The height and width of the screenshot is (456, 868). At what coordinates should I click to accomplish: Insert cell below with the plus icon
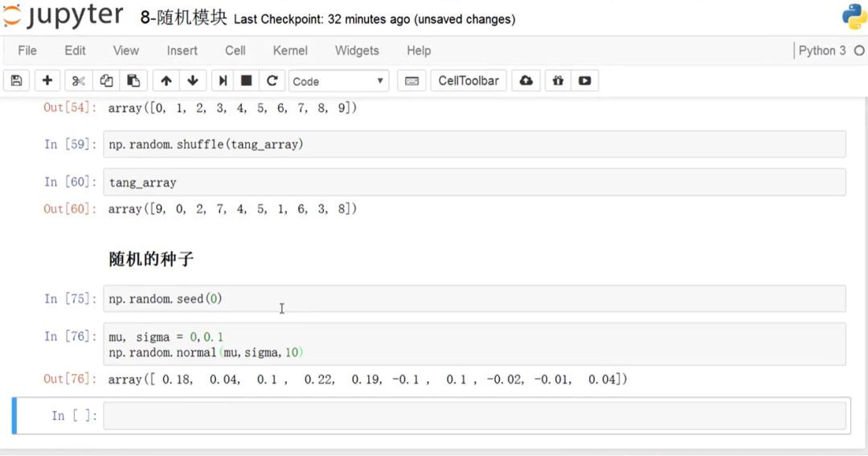pyautogui.click(x=47, y=81)
